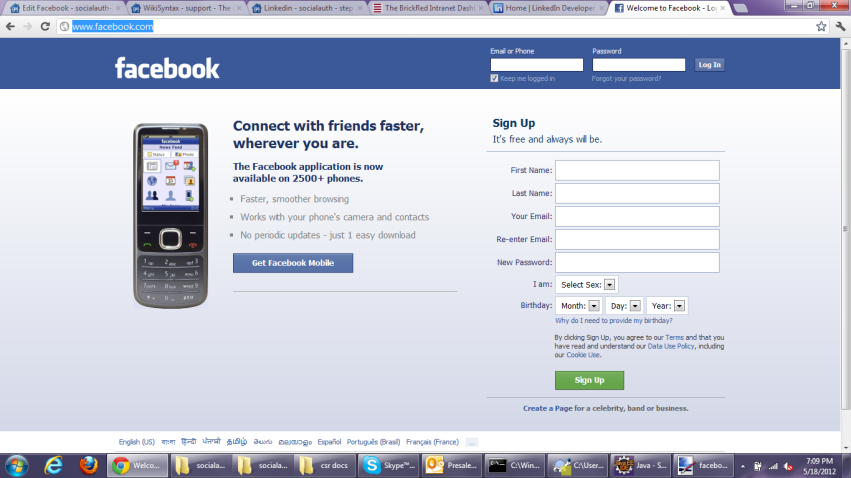Go back with the browser back arrow
The image size is (851, 478).
[x=10, y=26]
